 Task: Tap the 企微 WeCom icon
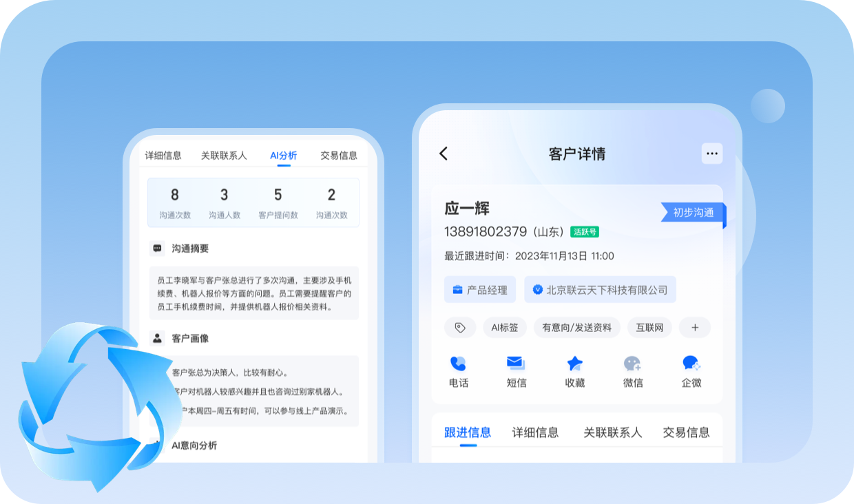[x=691, y=364]
